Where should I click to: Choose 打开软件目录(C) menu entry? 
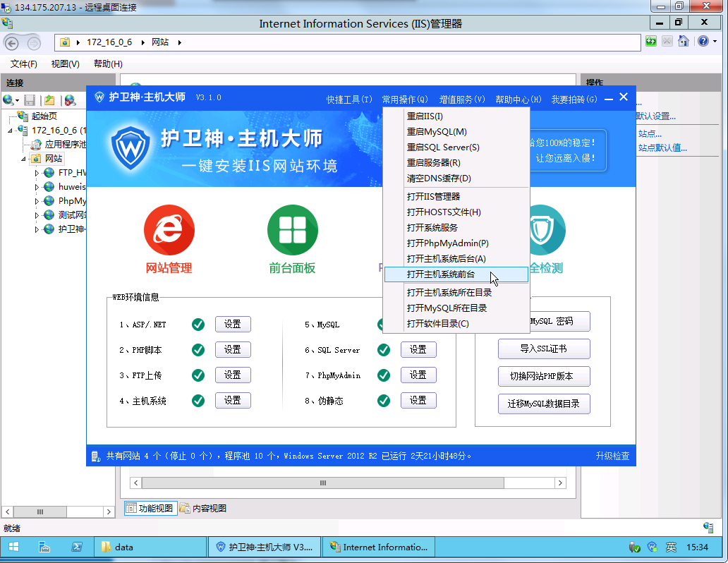pyautogui.click(x=456, y=324)
